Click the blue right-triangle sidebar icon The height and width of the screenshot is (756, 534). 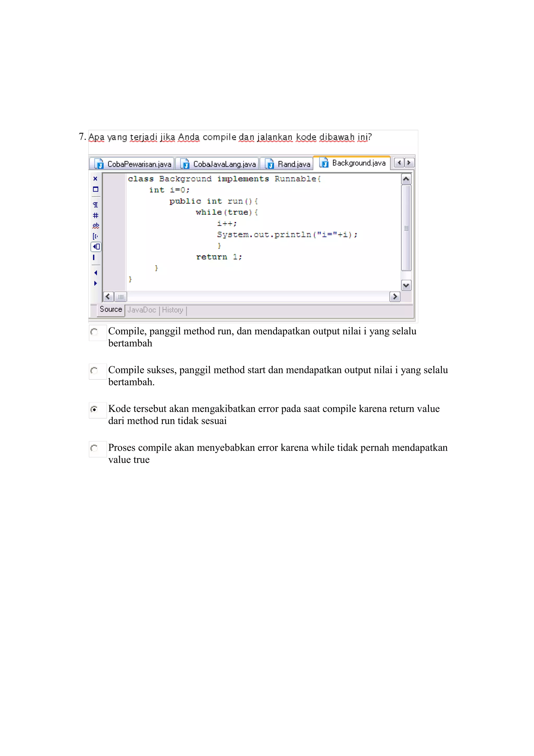point(95,283)
